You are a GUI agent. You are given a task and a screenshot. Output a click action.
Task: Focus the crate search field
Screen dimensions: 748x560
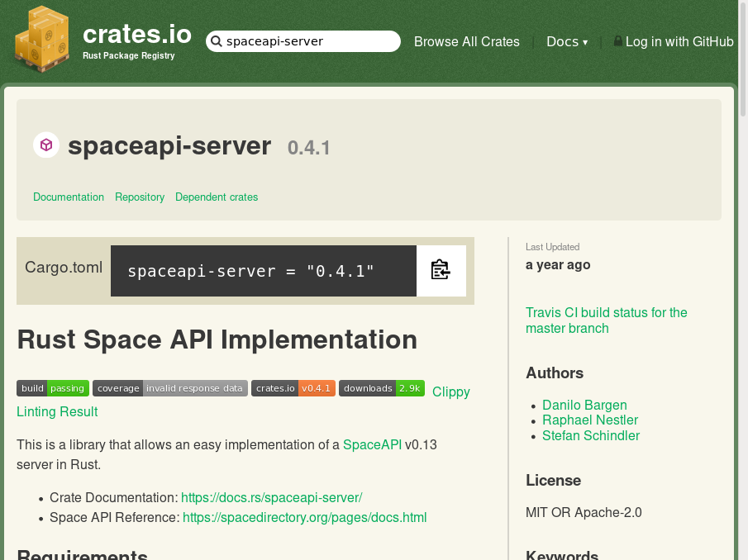(310, 41)
